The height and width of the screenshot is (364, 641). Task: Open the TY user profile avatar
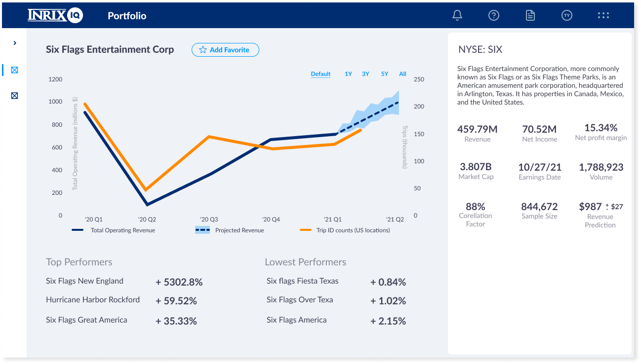tap(567, 15)
